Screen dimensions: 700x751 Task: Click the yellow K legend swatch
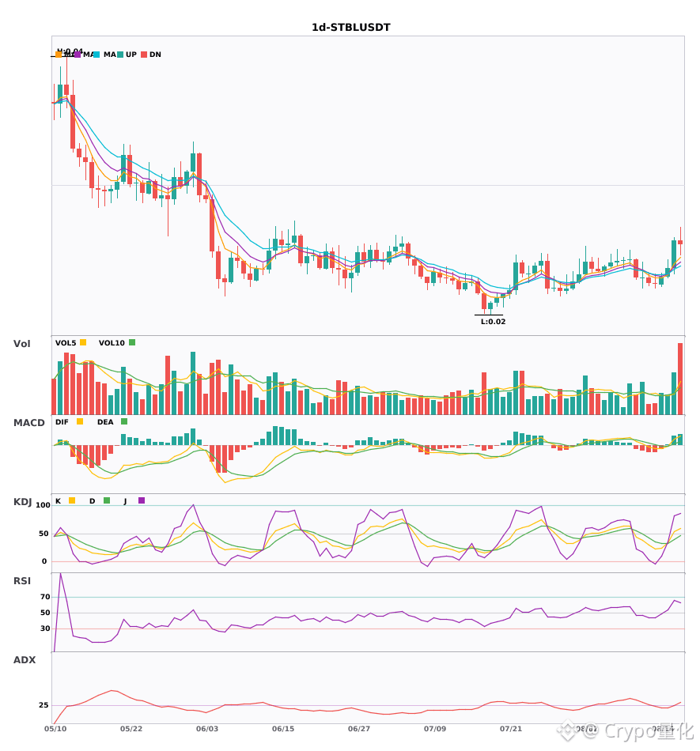click(x=72, y=500)
